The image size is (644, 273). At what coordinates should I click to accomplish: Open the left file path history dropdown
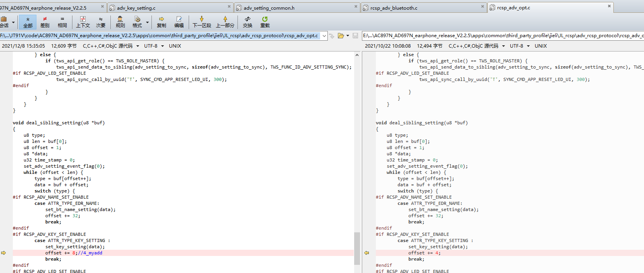pos(324,36)
